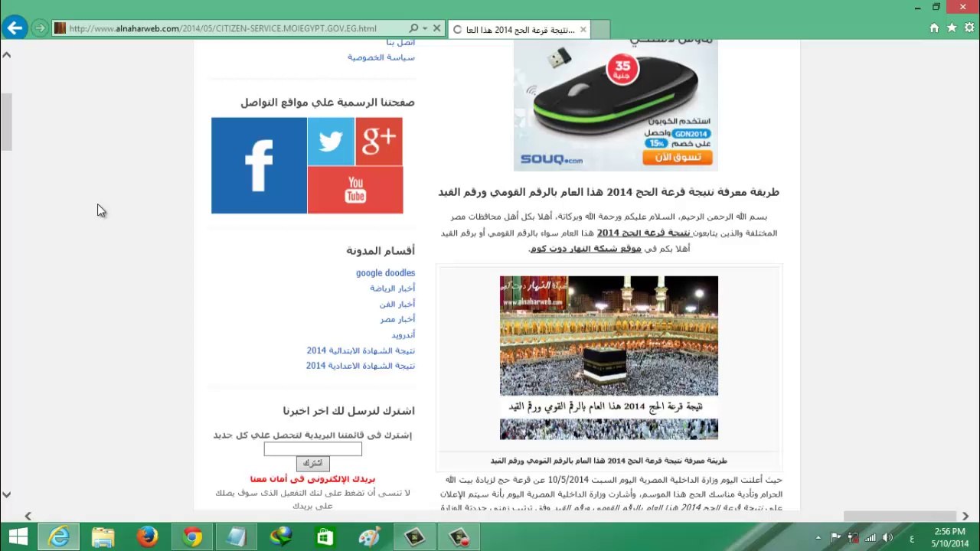The height and width of the screenshot is (551, 980).
Task: Click the اشترك subscribe button
Action: (312, 463)
